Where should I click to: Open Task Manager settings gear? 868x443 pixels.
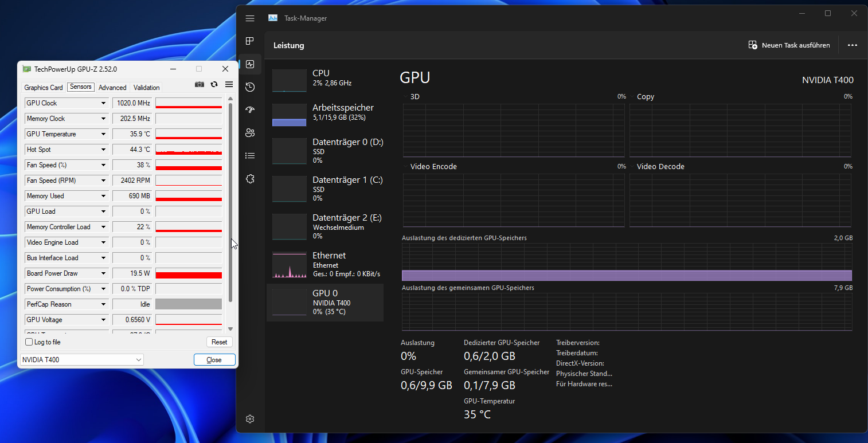[250, 419]
